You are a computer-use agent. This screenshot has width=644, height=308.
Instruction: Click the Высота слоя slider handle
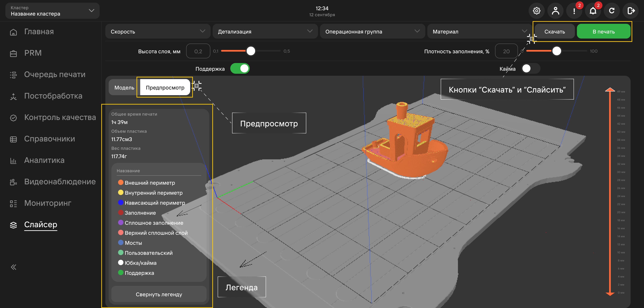coord(251,51)
